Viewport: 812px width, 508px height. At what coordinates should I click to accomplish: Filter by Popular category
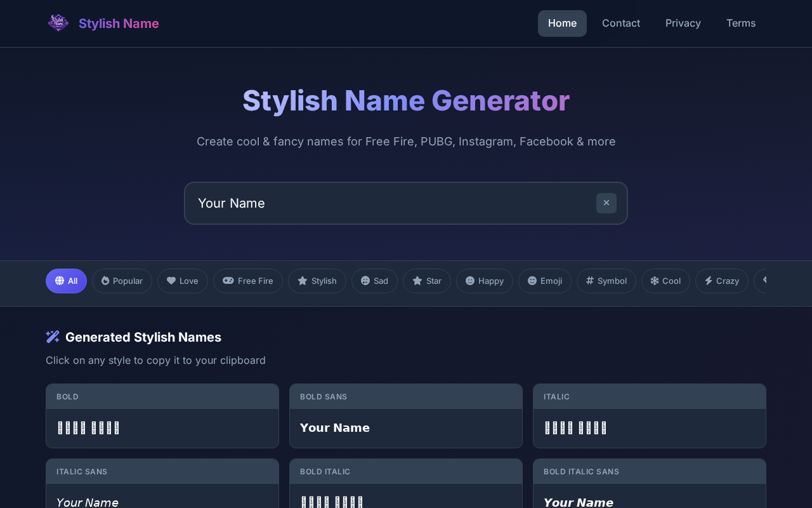tap(122, 281)
